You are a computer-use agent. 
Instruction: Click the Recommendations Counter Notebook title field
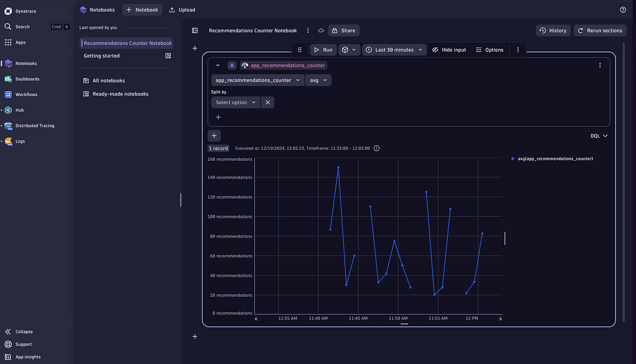[x=253, y=30]
